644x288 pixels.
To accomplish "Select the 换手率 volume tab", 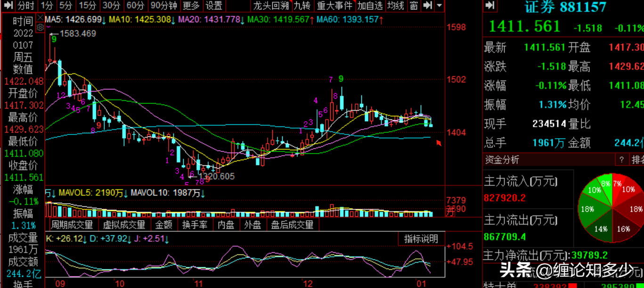I will tap(195, 225).
